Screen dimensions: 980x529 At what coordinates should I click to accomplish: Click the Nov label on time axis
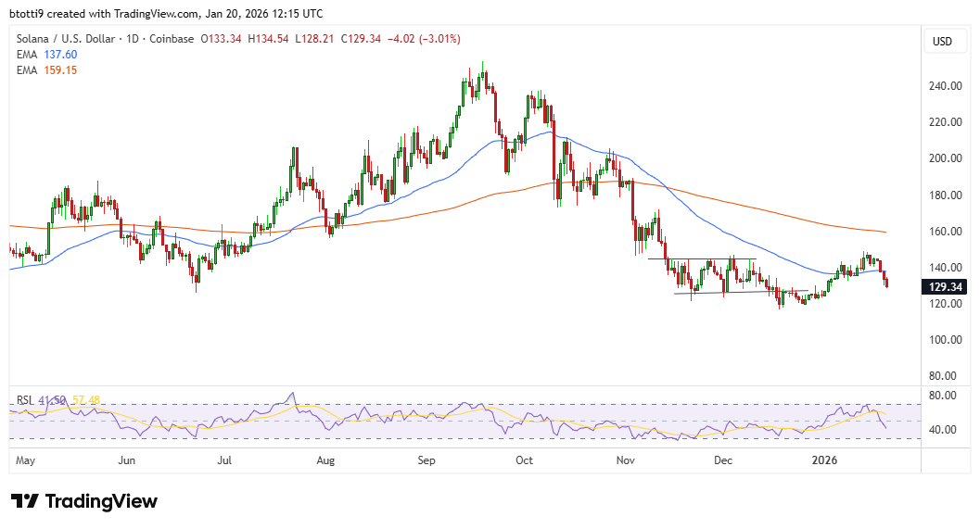[x=625, y=460]
